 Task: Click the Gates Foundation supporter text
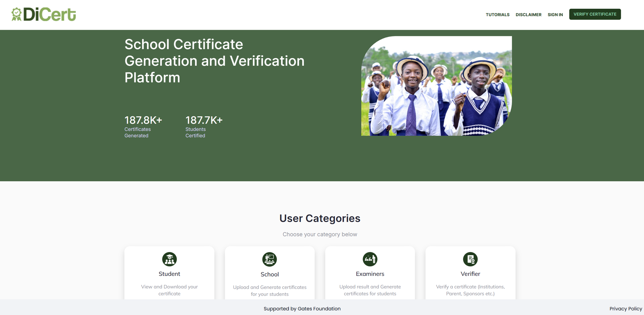pyautogui.click(x=302, y=309)
